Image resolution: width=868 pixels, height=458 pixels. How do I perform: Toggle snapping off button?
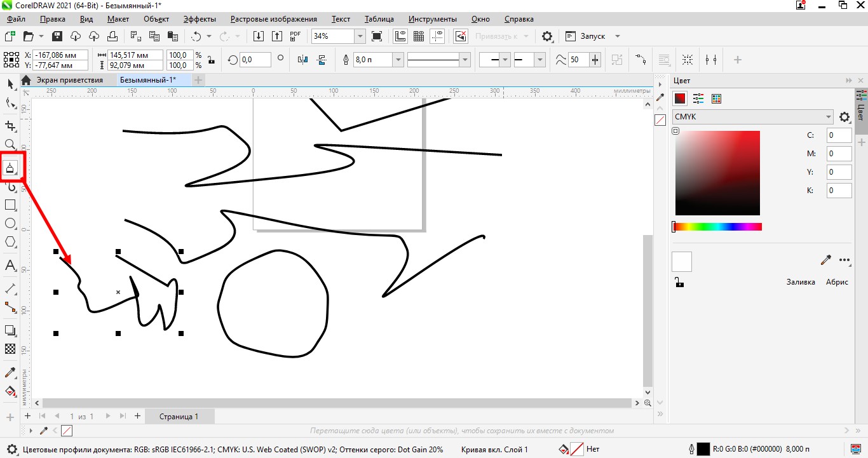pyautogui.click(x=461, y=36)
